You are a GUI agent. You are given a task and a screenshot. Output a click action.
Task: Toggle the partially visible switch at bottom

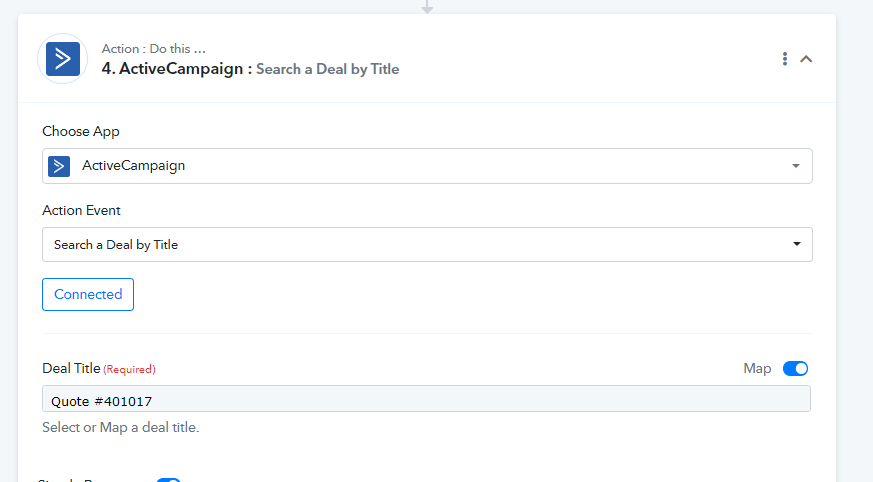[x=168, y=479]
